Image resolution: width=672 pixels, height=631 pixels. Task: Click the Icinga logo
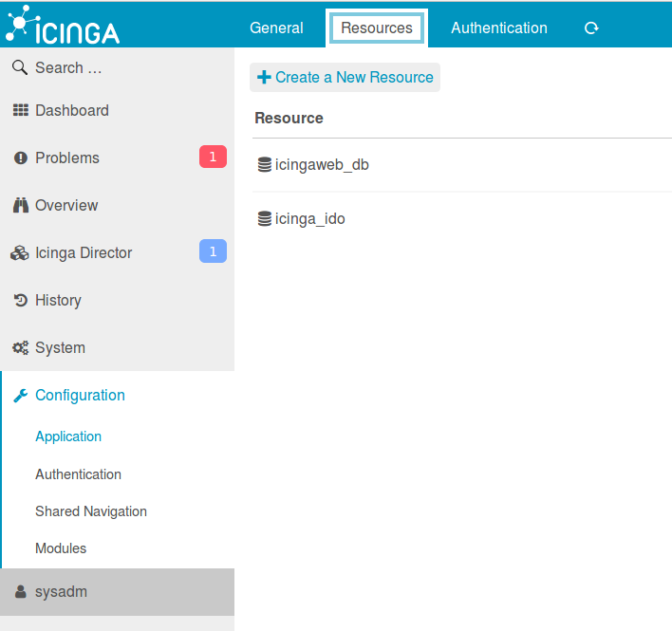pos(63,25)
